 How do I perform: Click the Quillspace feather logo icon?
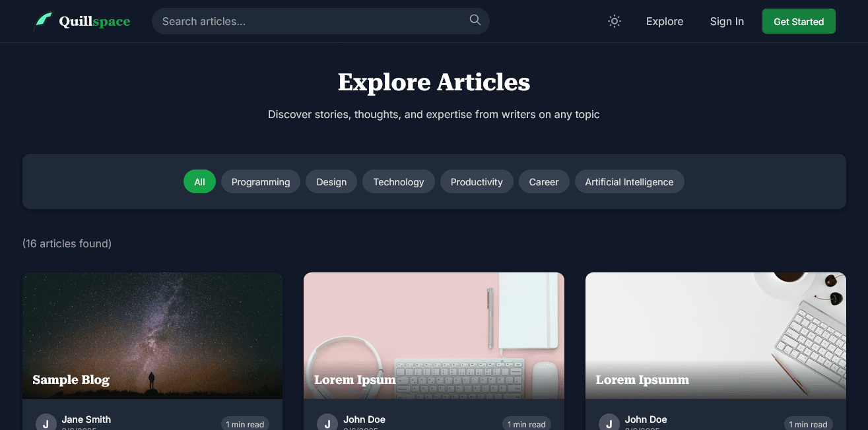pos(43,21)
